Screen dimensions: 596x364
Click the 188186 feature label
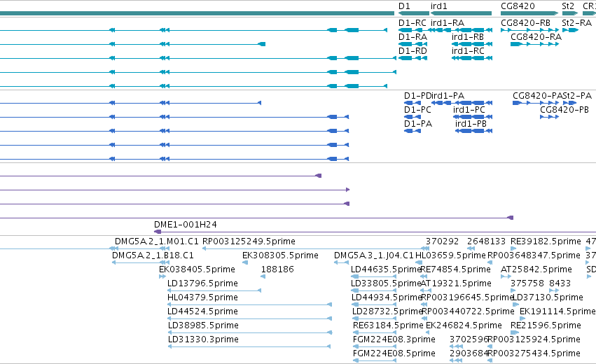pyautogui.click(x=277, y=269)
